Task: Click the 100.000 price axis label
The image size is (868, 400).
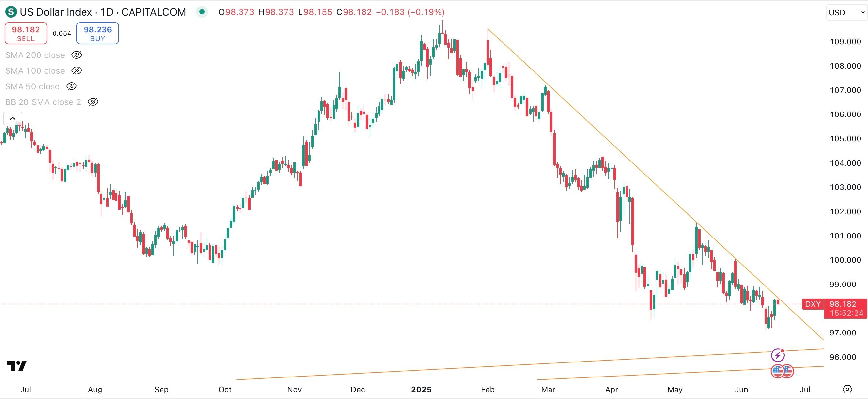Action: [845, 260]
